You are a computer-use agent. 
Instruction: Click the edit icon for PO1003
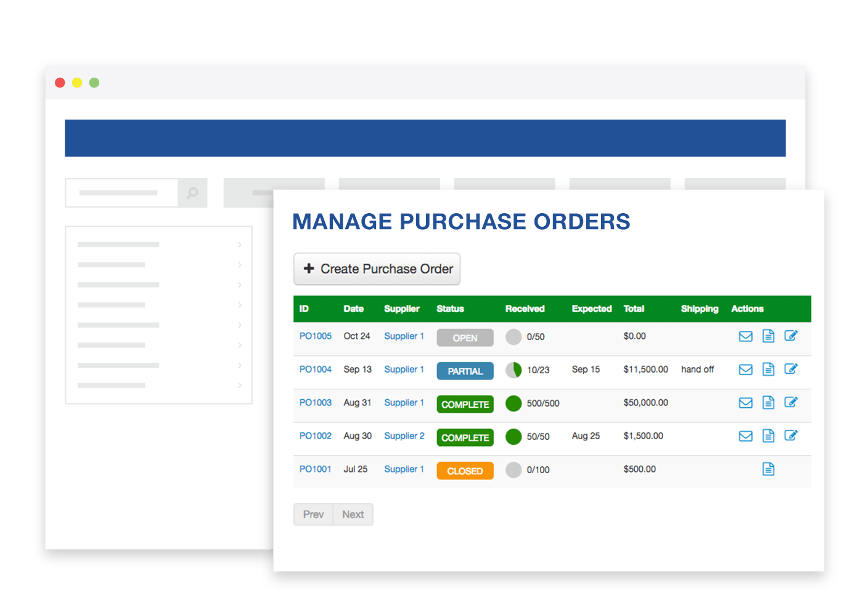pos(791,402)
